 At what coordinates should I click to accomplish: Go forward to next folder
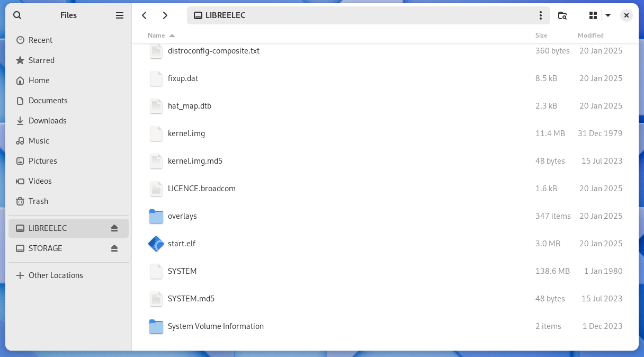coord(165,15)
